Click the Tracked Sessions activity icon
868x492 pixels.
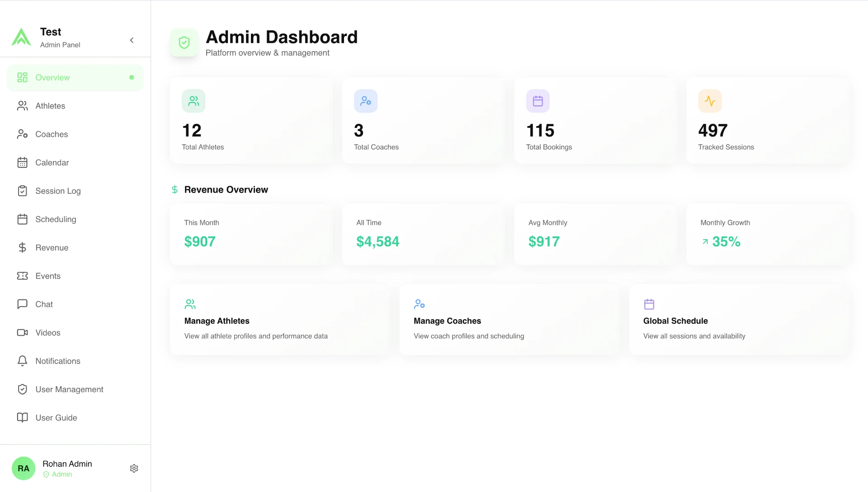pyautogui.click(x=710, y=101)
